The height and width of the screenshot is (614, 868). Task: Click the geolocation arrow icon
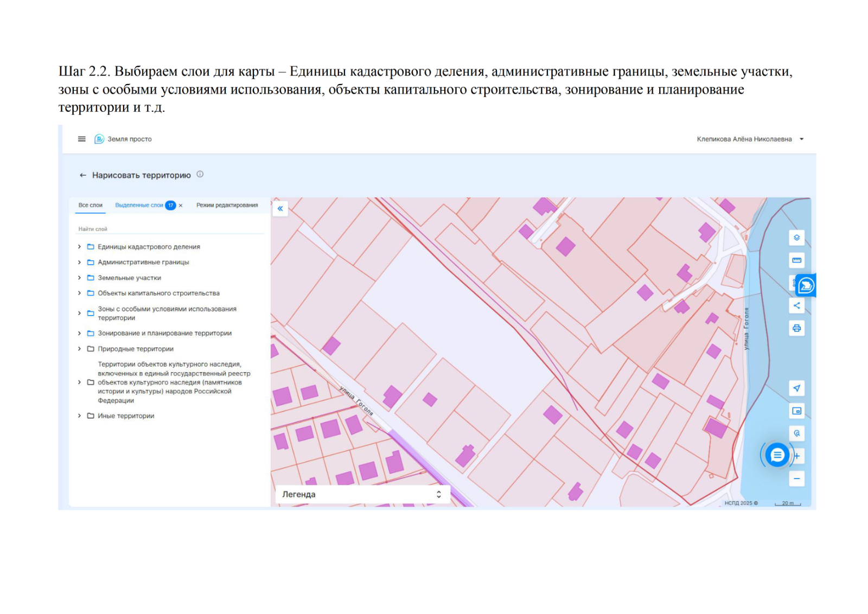point(796,388)
